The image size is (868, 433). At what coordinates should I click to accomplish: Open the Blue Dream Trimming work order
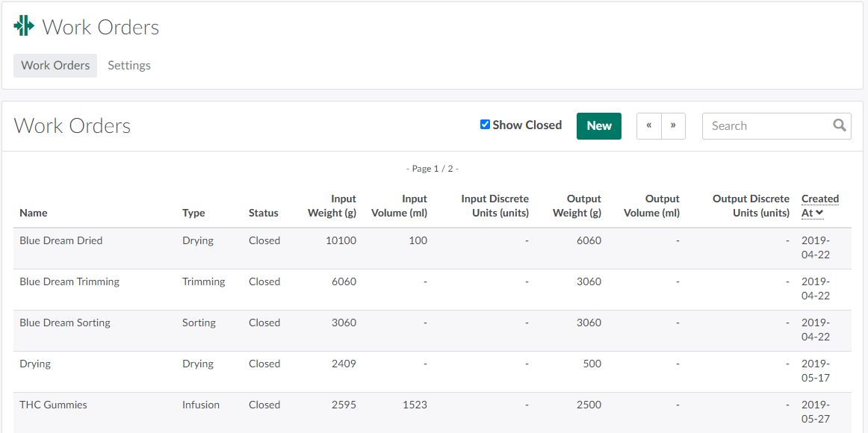point(69,282)
